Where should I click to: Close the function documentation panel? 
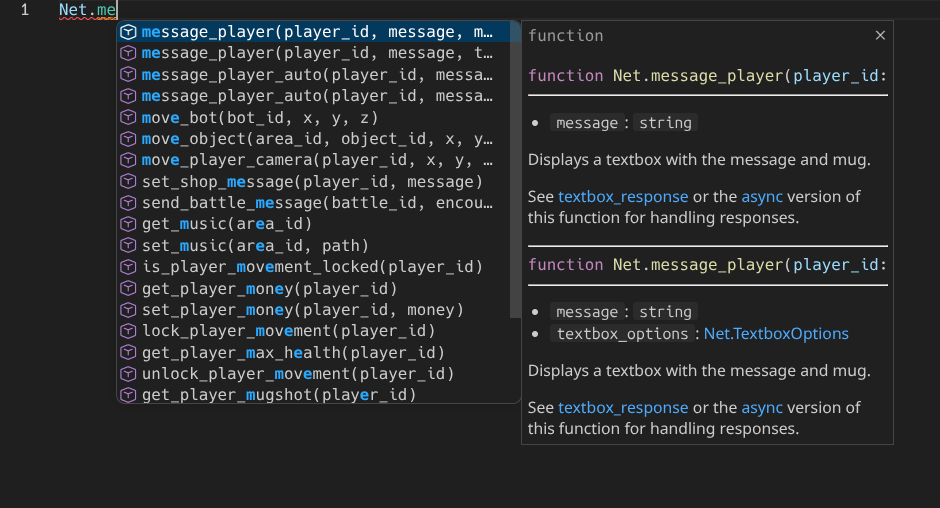tap(880, 35)
